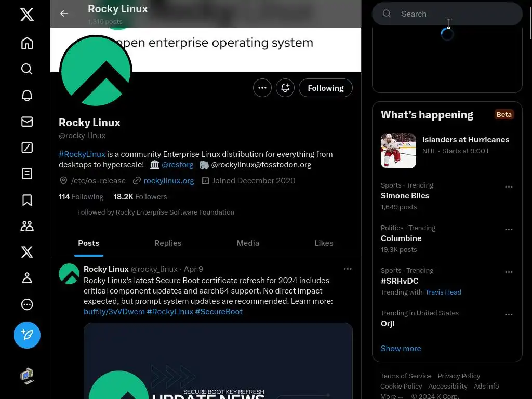
Task: Open Communities people icon in the sidebar
Action: click(x=27, y=226)
